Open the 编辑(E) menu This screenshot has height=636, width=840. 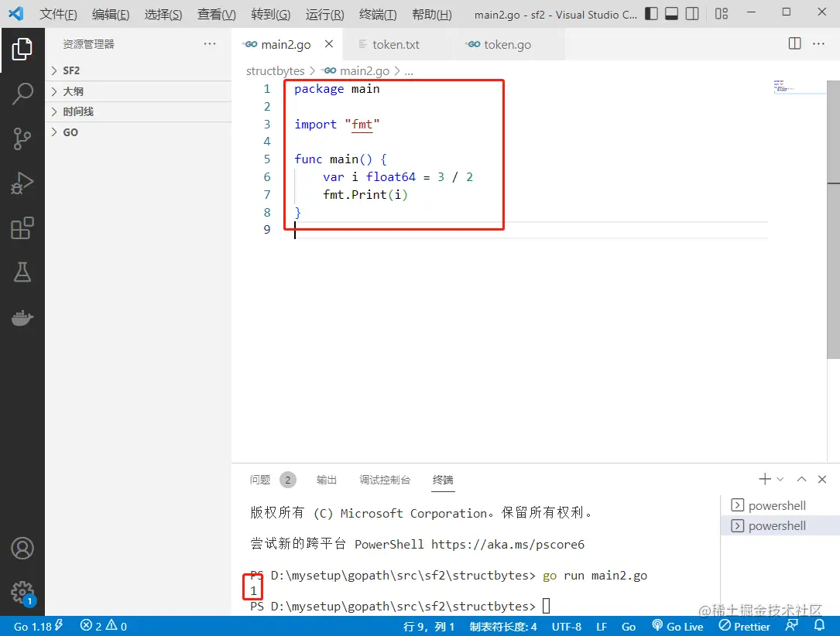pos(111,15)
